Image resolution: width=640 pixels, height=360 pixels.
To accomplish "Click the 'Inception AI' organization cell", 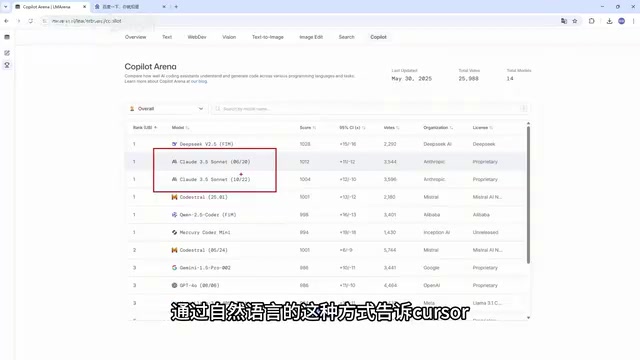I will tap(436, 232).
